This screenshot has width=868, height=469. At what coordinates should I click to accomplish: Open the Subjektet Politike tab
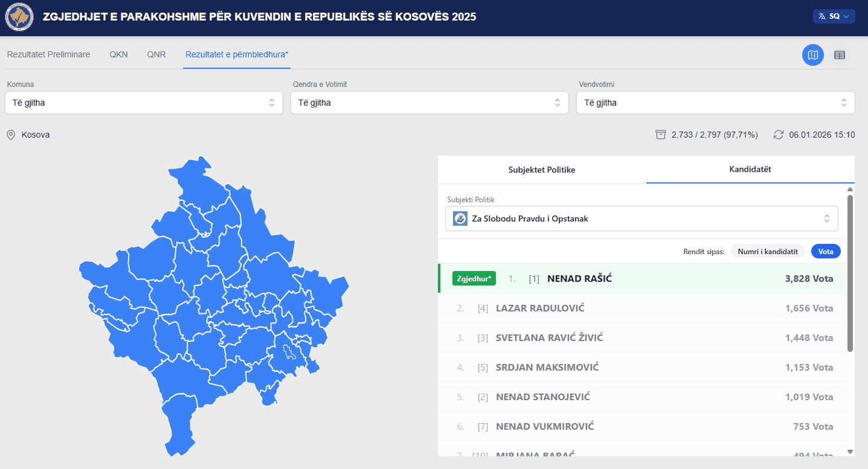tap(542, 170)
